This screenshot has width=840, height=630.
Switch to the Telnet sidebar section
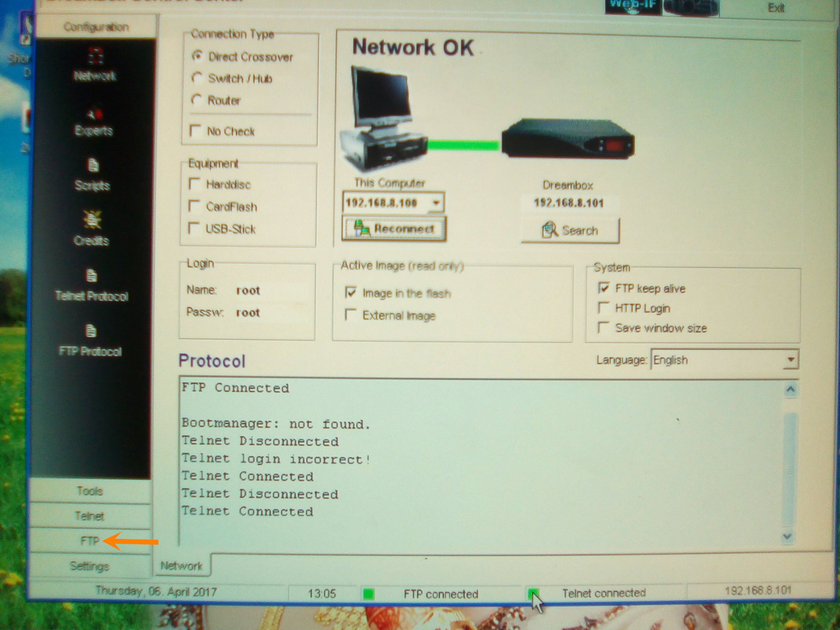click(90, 516)
